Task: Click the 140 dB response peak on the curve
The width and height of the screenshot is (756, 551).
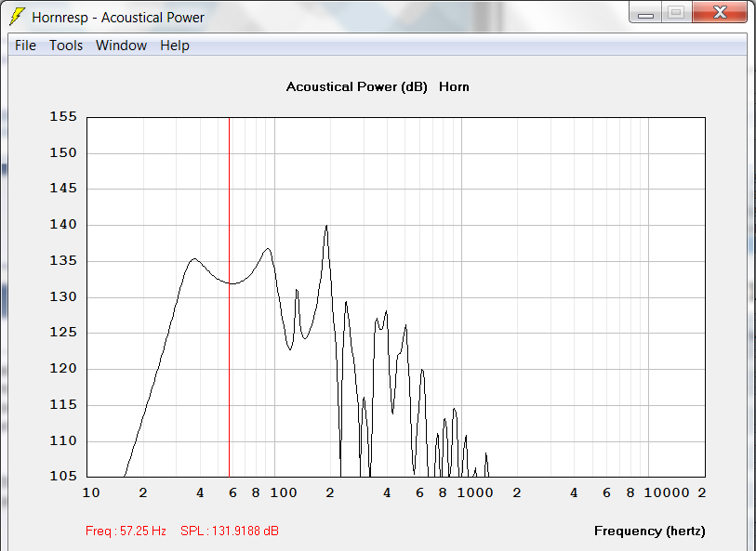Action: (326, 226)
